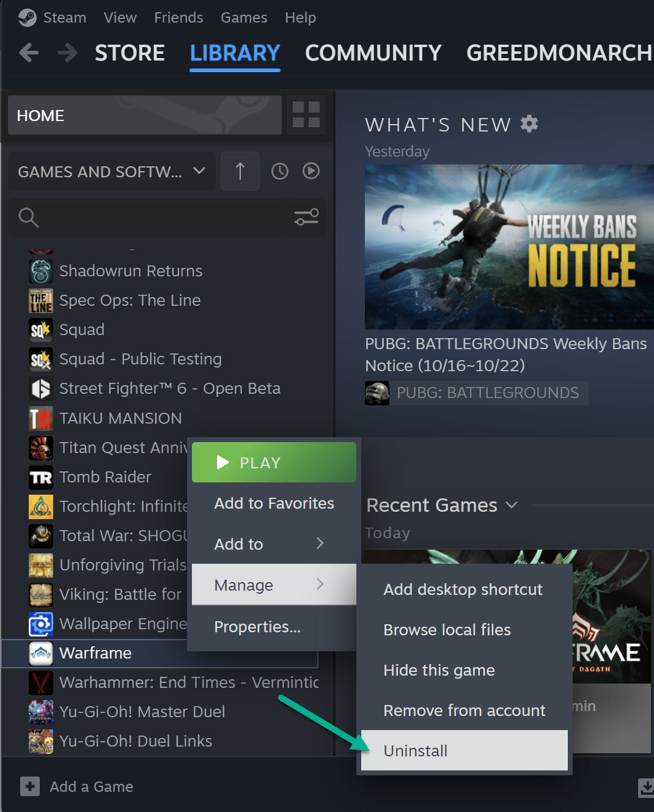Click the Shadowrun Returns game icon

(41, 271)
